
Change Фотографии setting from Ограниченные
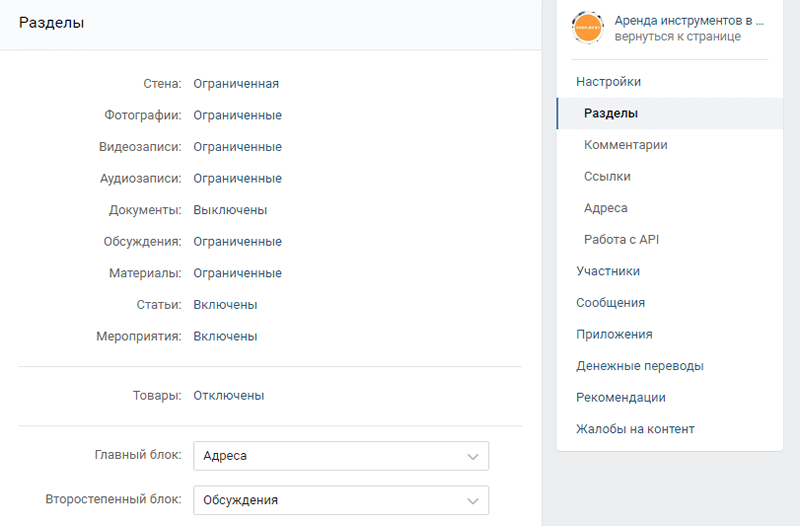[x=237, y=115]
